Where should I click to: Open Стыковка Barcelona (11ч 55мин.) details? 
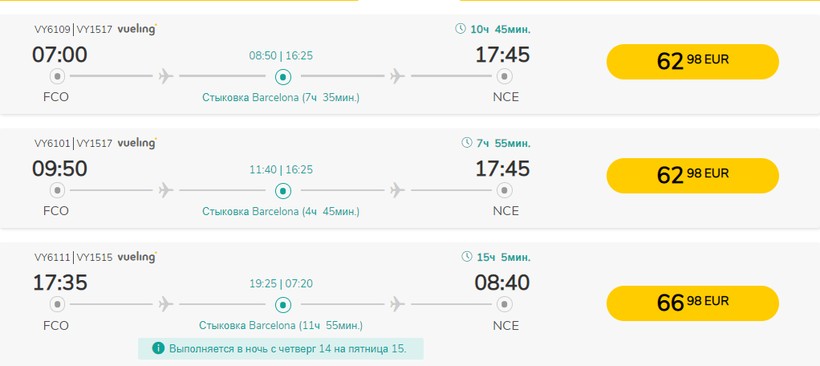point(281,326)
